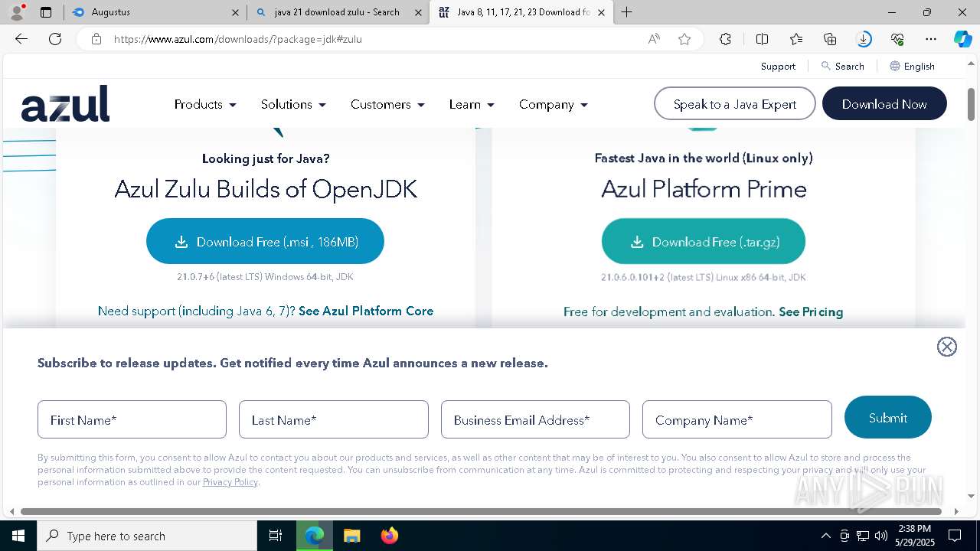Click the taskbar search box
The image size is (980, 551).
(x=147, y=536)
